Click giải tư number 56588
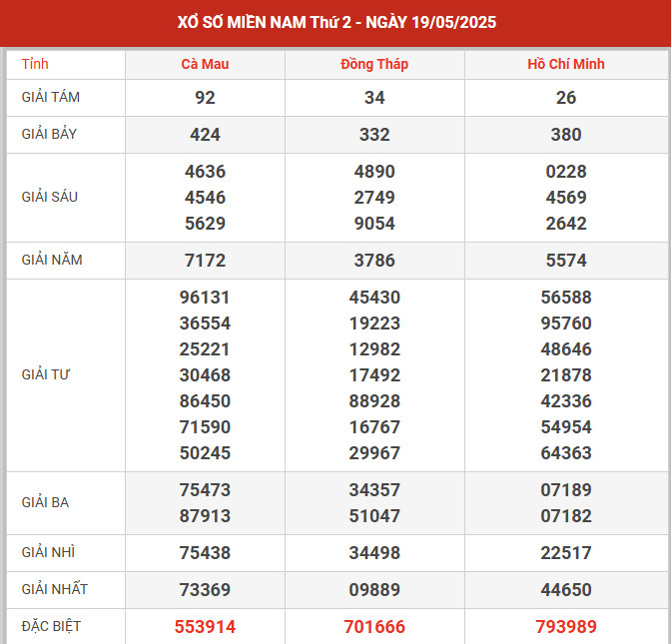This screenshot has width=671, height=644. click(x=566, y=298)
